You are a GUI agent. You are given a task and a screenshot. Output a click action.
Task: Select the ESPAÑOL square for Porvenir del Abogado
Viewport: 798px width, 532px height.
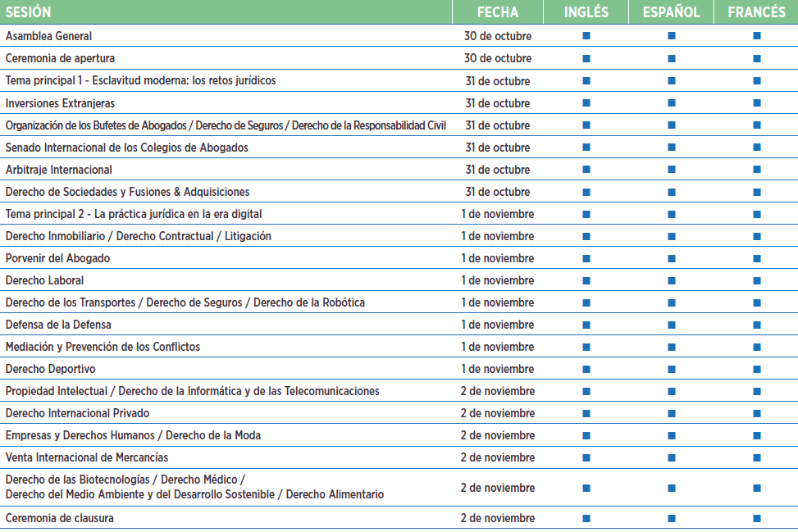point(672,258)
